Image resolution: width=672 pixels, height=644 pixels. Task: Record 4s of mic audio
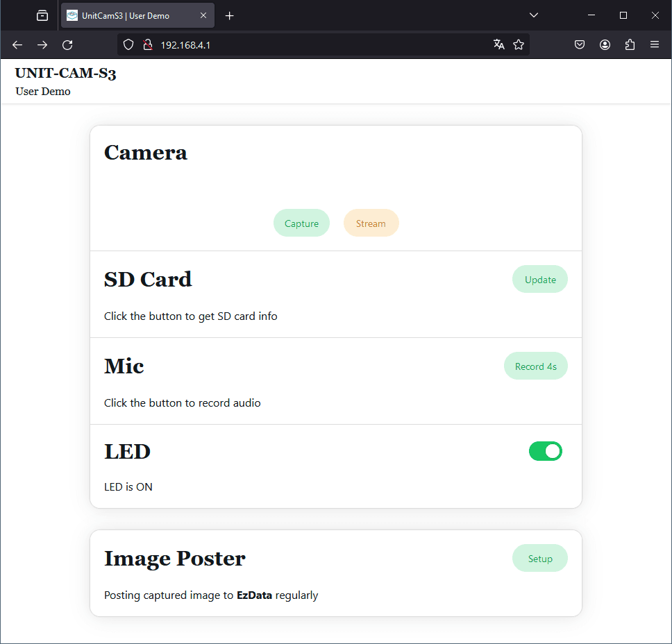[535, 366]
